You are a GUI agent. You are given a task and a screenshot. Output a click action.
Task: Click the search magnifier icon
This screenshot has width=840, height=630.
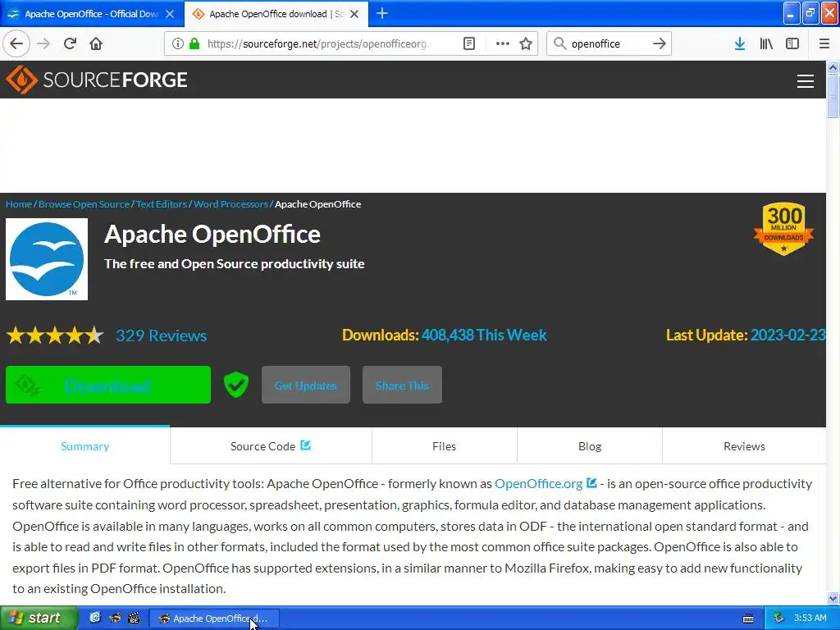[559, 43]
